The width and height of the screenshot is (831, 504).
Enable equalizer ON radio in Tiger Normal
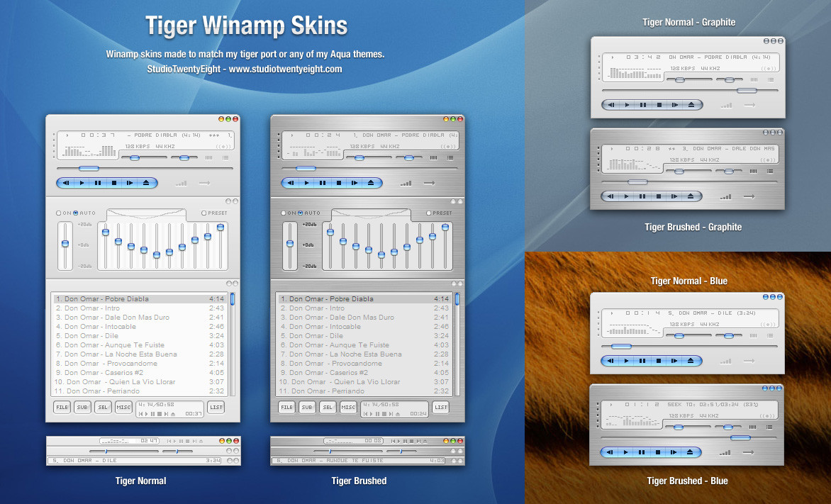pos(59,213)
